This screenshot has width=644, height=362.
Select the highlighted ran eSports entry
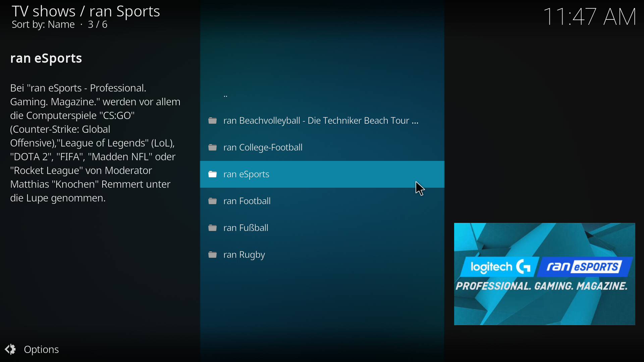click(322, 175)
